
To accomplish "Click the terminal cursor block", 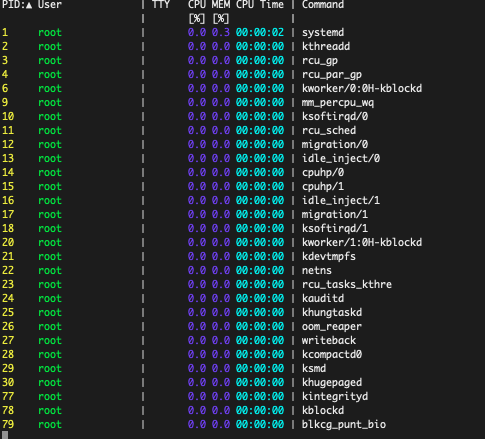I will point(5,435).
